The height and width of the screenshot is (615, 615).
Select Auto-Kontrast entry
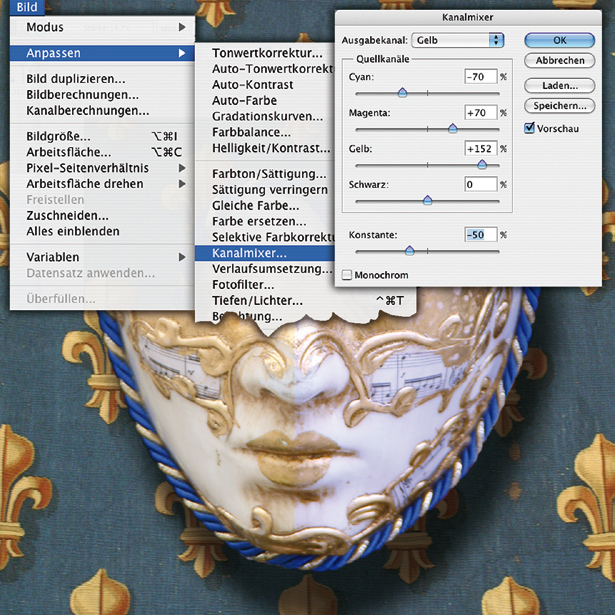pyautogui.click(x=253, y=85)
